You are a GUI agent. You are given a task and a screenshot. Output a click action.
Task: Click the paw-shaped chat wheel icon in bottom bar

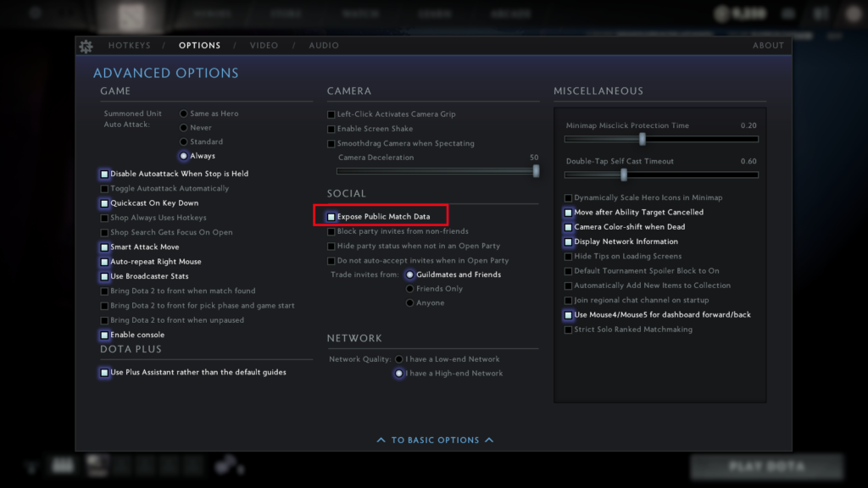[225, 465]
